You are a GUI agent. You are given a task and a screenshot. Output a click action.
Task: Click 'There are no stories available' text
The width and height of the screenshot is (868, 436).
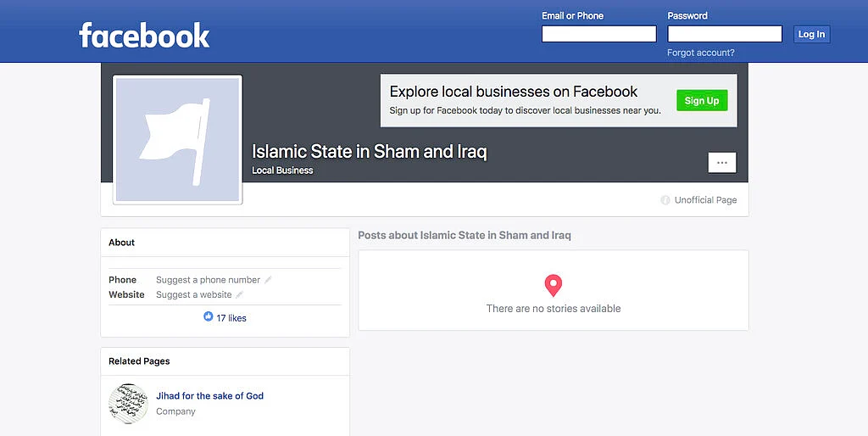[x=554, y=309]
